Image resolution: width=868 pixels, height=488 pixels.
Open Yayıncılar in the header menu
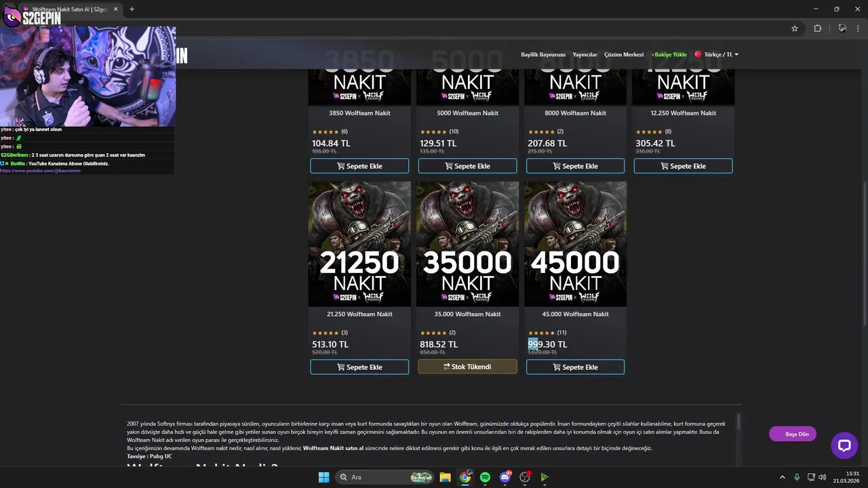coord(585,54)
